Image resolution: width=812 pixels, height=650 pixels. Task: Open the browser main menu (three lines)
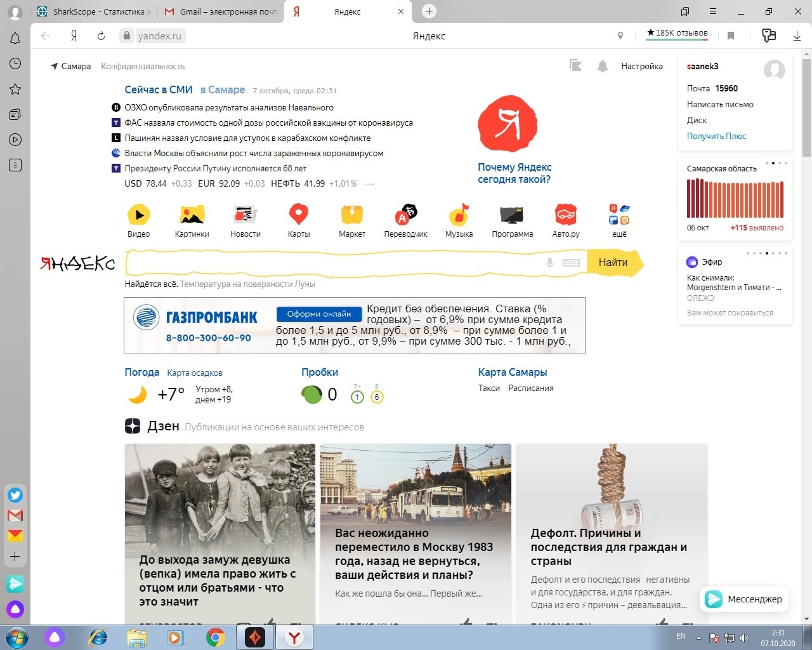pos(713,11)
